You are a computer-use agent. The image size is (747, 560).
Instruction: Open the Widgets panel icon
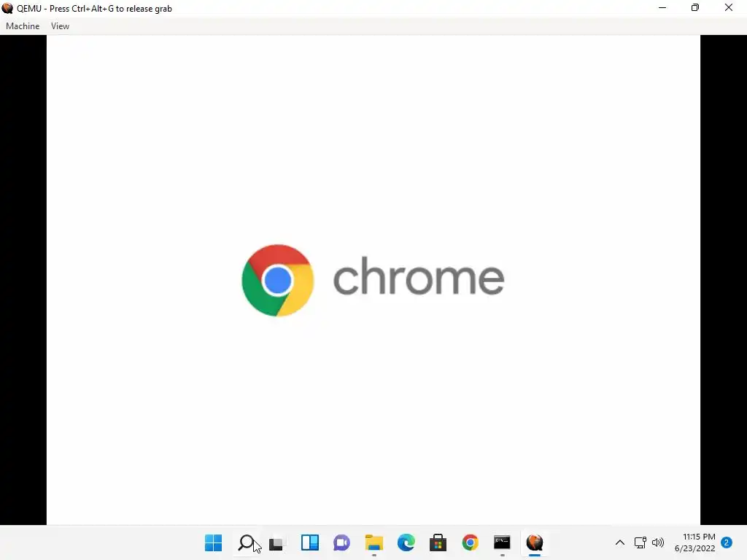[309, 542]
